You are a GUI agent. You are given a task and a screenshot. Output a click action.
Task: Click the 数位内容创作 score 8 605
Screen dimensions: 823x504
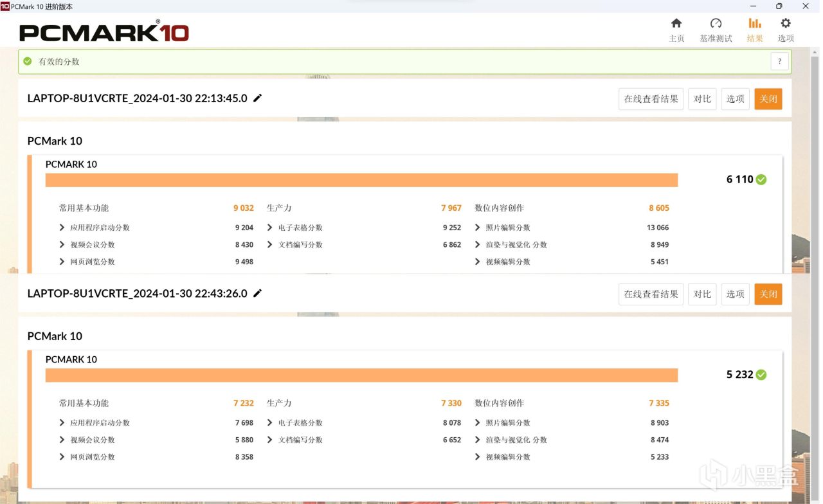point(659,208)
